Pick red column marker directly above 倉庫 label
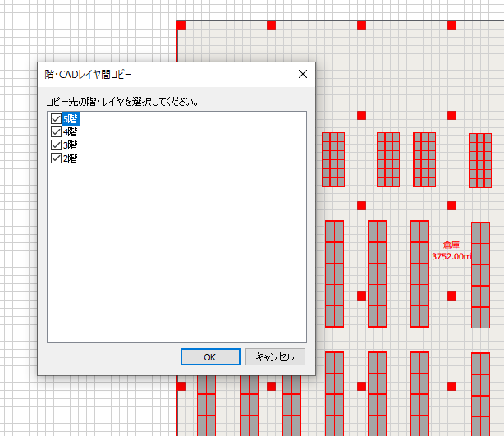The width and height of the screenshot is (504, 436). tap(451, 205)
